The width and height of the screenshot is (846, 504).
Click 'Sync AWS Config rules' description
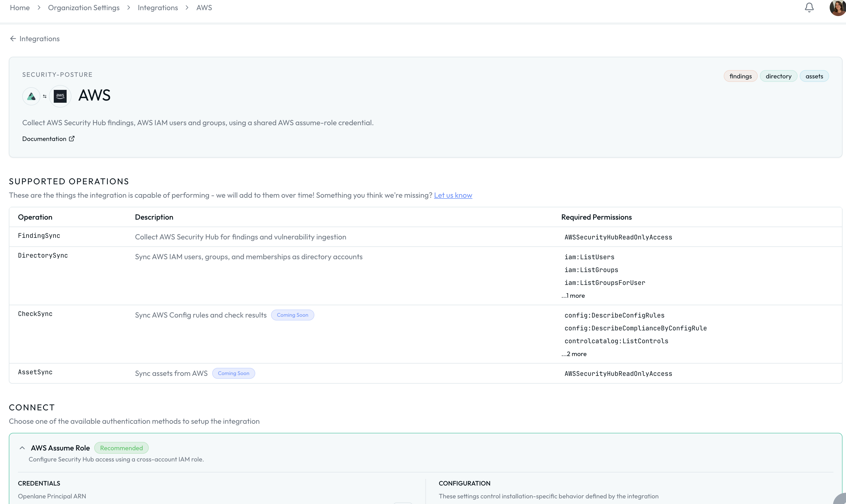click(x=201, y=315)
